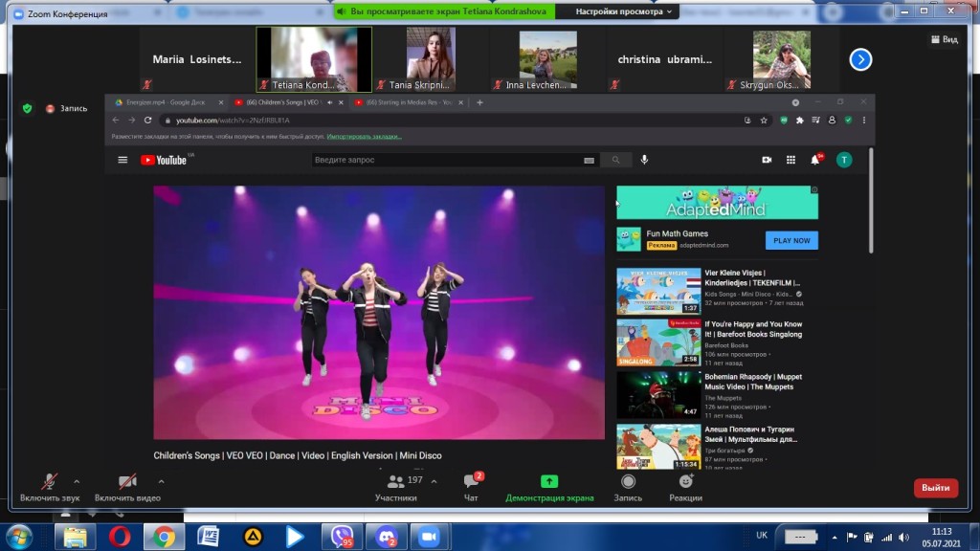Click the green Zoom encryption shield
Viewport: 980px width, 551px height.
pyautogui.click(x=27, y=108)
